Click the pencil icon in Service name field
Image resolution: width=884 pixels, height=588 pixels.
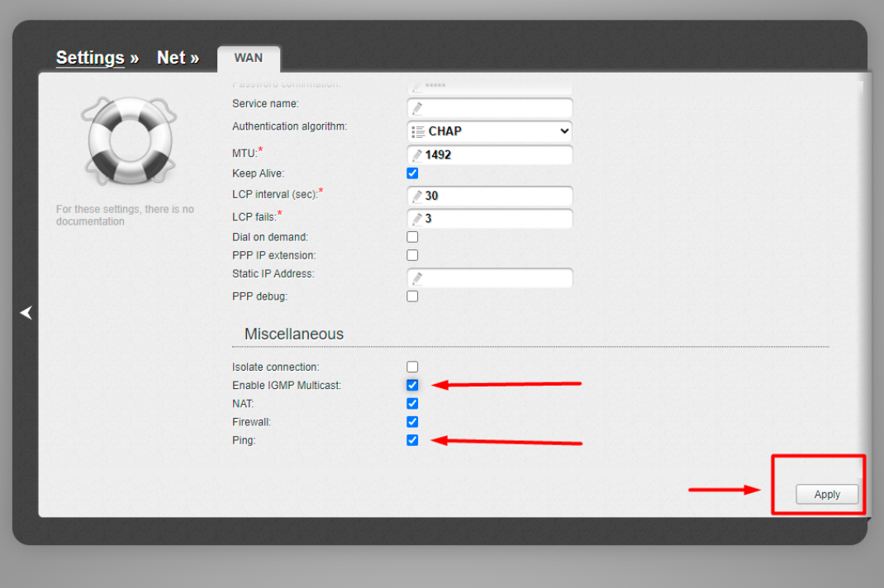coord(417,107)
